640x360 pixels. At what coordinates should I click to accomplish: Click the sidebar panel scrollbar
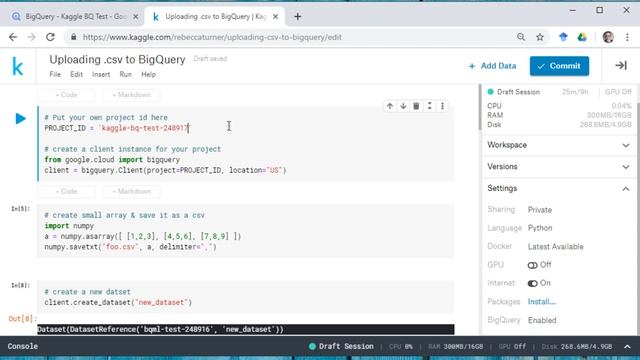click(x=480, y=108)
